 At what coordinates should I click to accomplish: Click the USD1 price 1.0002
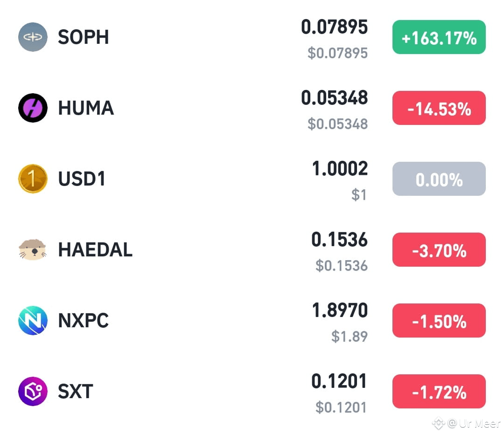(340, 168)
